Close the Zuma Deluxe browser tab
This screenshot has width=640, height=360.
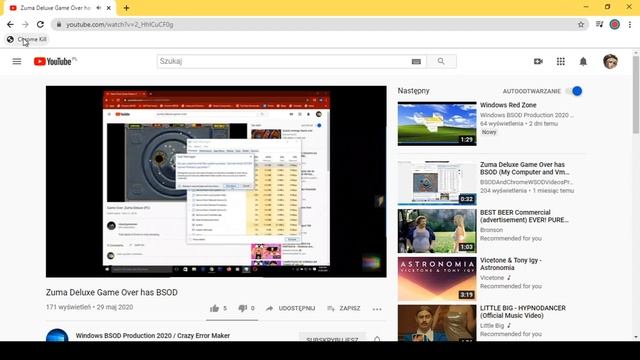[x=109, y=8]
